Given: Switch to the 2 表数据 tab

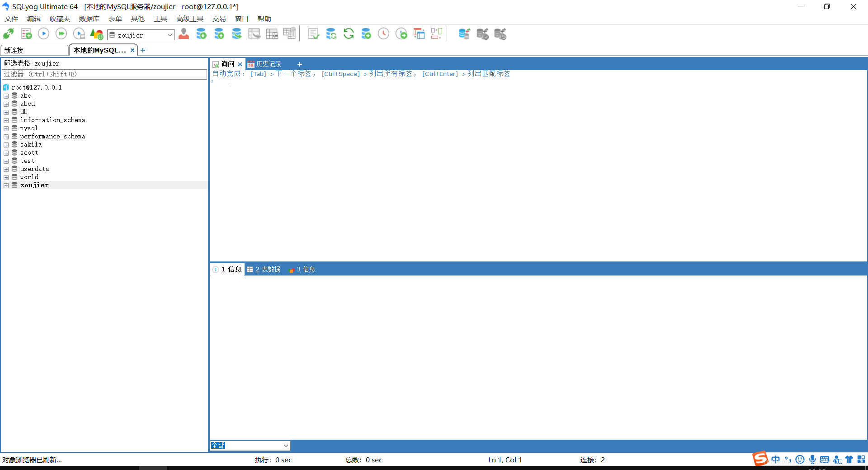Looking at the screenshot, I should (264, 269).
